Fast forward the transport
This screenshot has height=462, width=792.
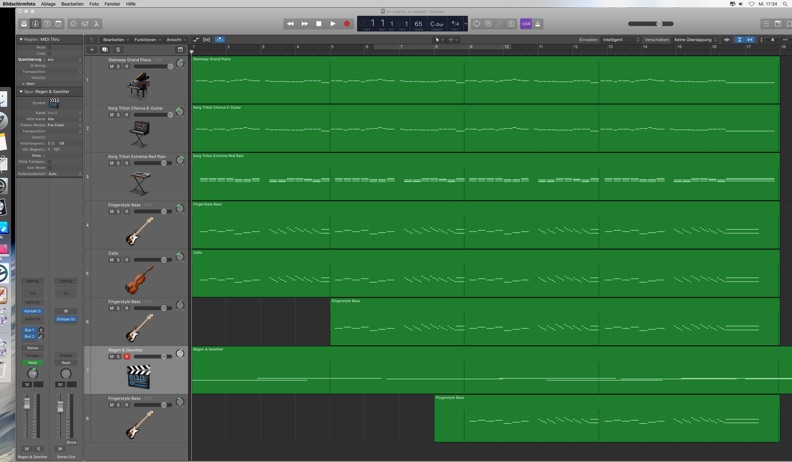pyautogui.click(x=305, y=24)
